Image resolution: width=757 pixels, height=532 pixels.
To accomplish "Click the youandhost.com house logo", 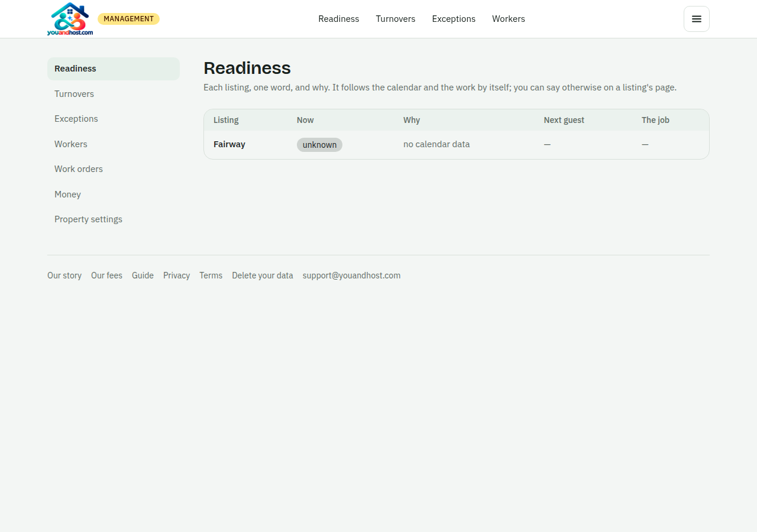I will [70, 19].
